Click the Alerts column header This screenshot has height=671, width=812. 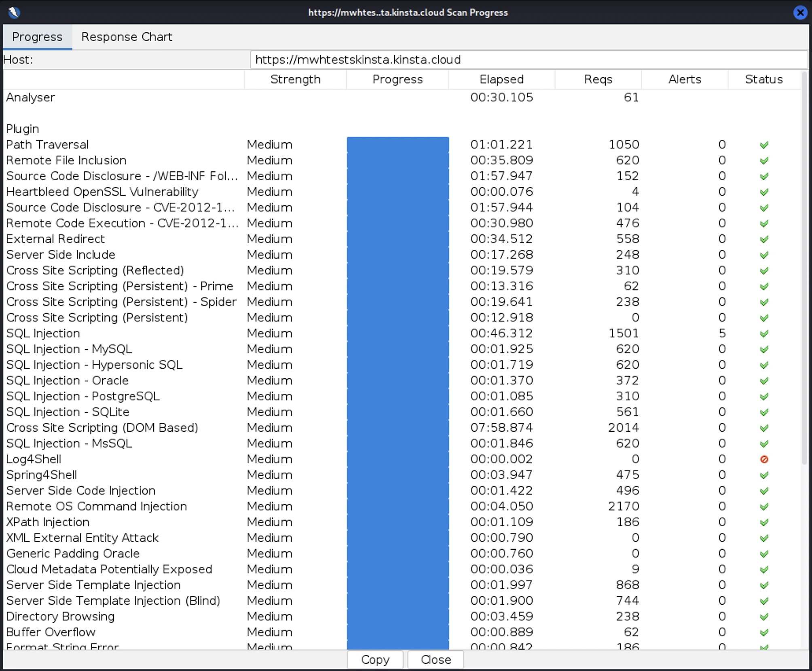(684, 79)
